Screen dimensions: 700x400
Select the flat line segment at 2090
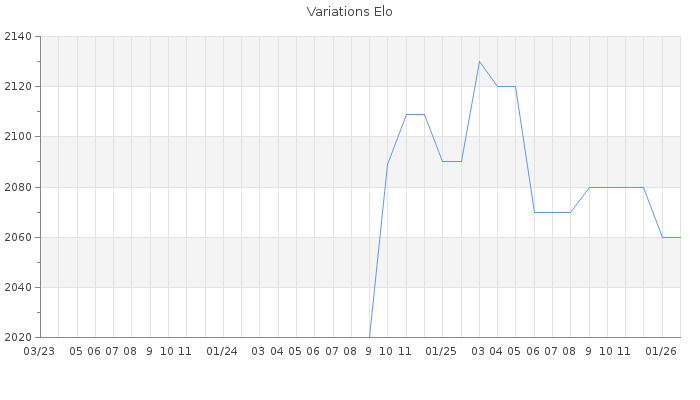pyautogui.click(x=451, y=161)
